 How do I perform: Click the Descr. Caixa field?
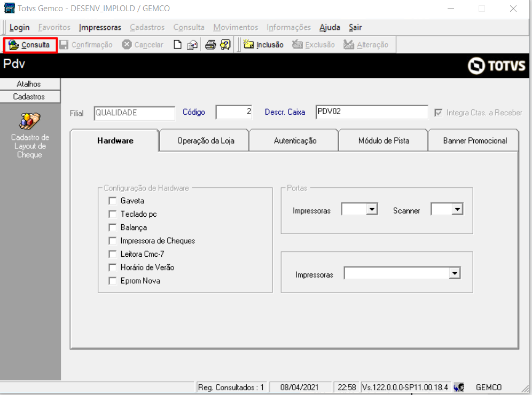(372, 112)
